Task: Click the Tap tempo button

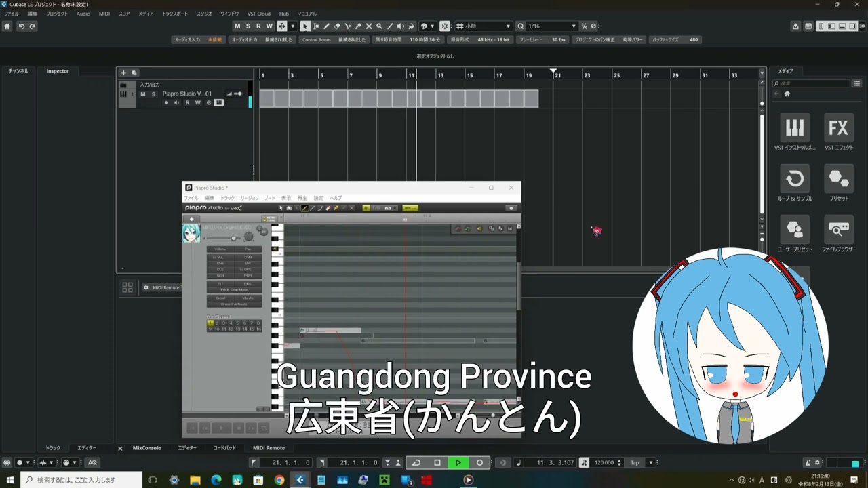Action: tap(635, 463)
